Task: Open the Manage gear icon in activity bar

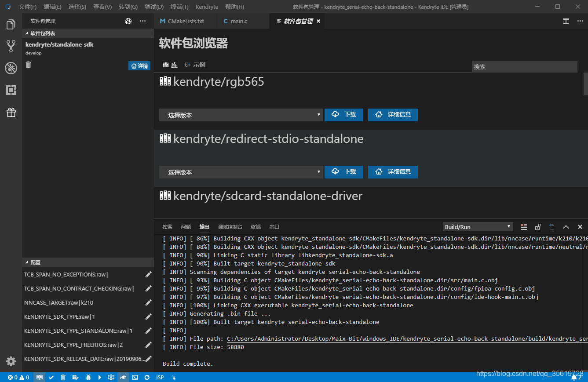Action: tap(11, 361)
